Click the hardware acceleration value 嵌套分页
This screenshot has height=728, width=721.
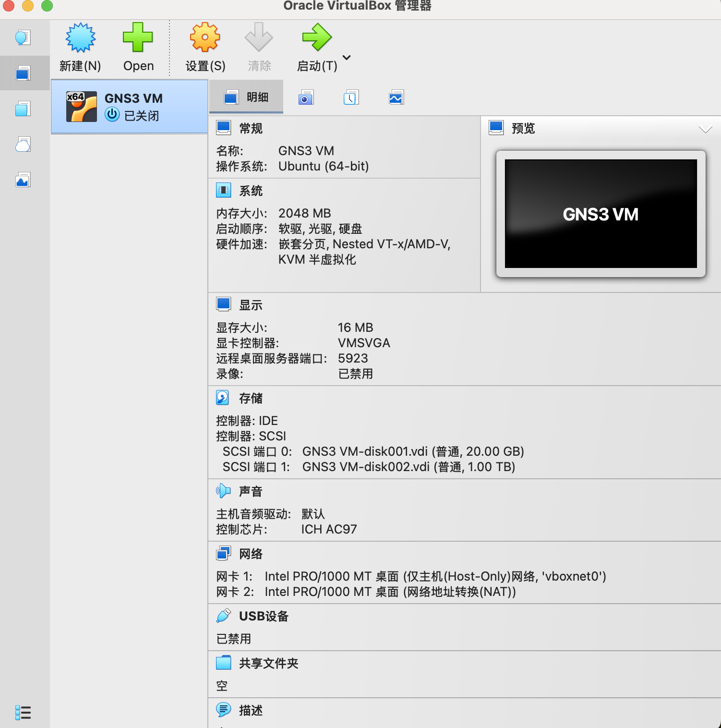pyautogui.click(x=302, y=244)
